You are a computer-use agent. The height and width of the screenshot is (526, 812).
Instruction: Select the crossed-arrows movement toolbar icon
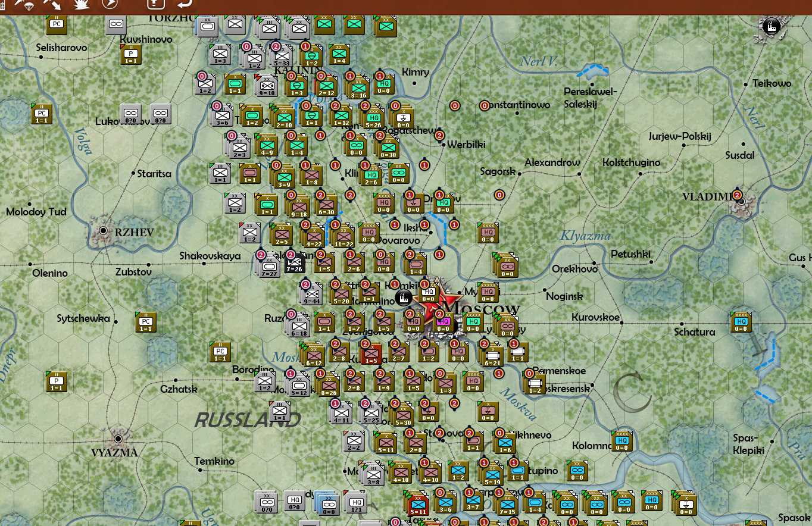coord(52,4)
